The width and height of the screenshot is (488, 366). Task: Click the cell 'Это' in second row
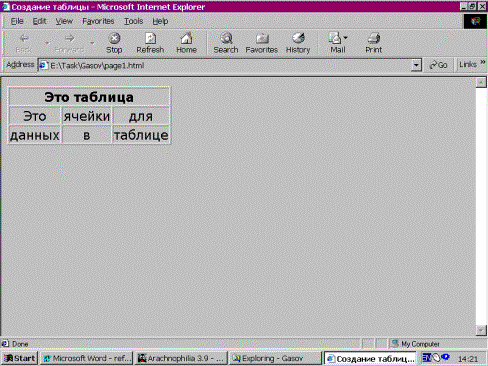[35, 116]
